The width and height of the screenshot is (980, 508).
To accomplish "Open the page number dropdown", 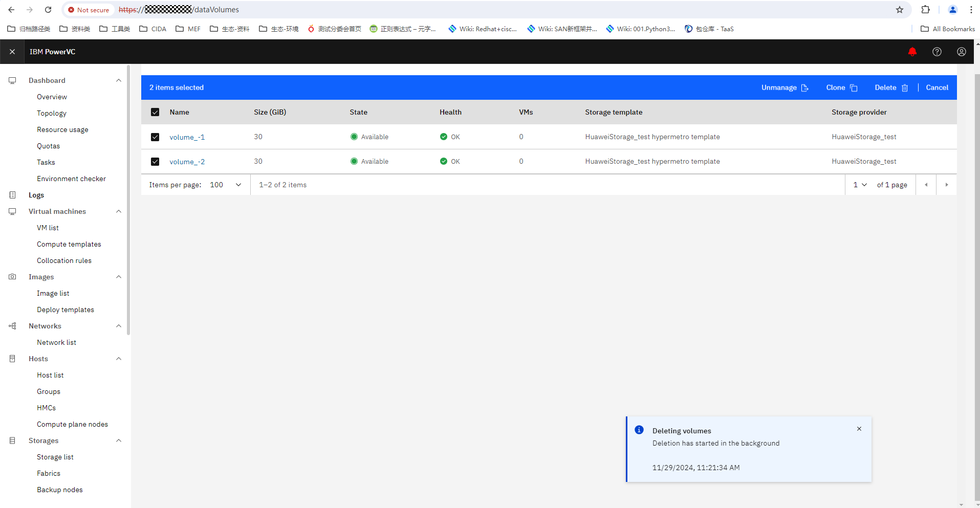I will click(x=860, y=185).
